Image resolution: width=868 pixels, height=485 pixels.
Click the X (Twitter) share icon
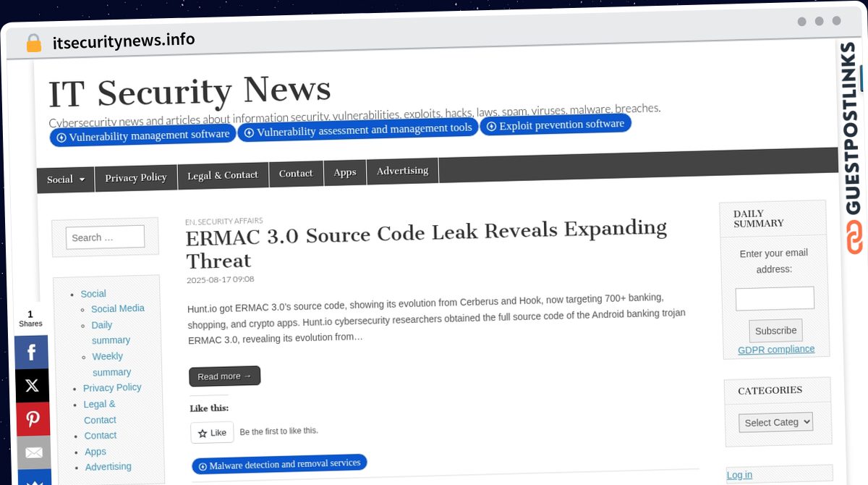pos(32,386)
